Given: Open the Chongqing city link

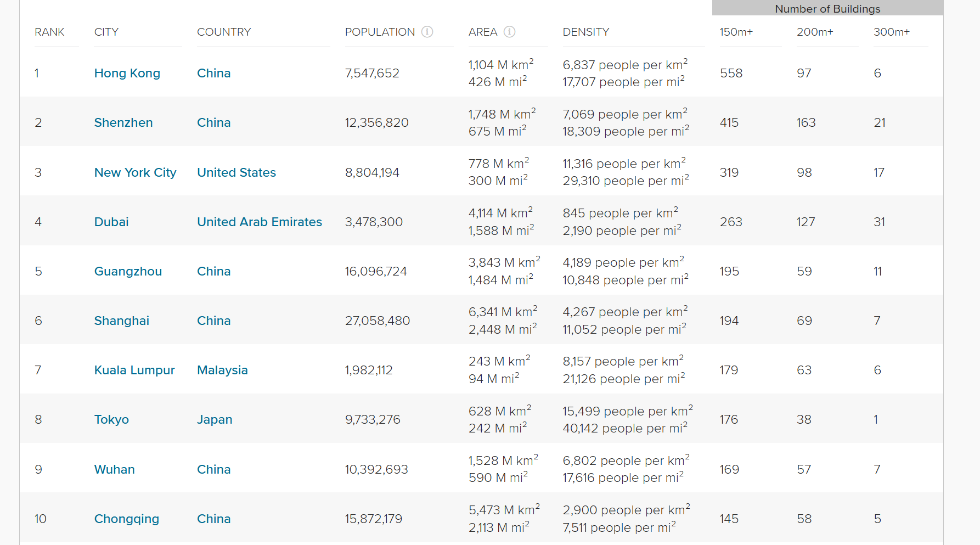Looking at the screenshot, I should click(x=127, y=519).
